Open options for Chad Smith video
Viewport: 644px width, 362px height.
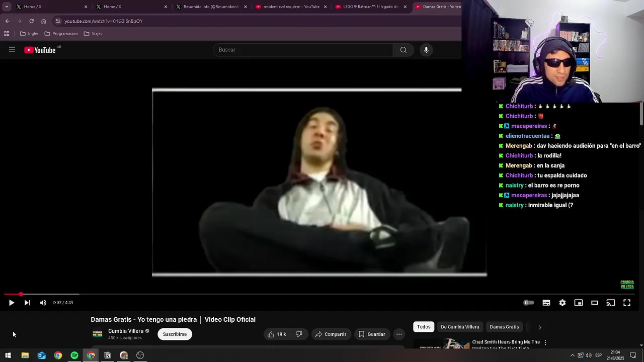point(545,342)
